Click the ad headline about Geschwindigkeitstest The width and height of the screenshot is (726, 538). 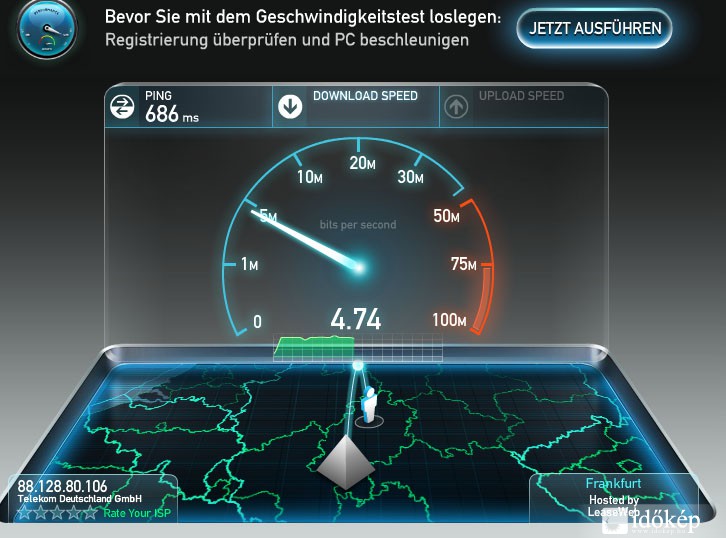[303, 17]
